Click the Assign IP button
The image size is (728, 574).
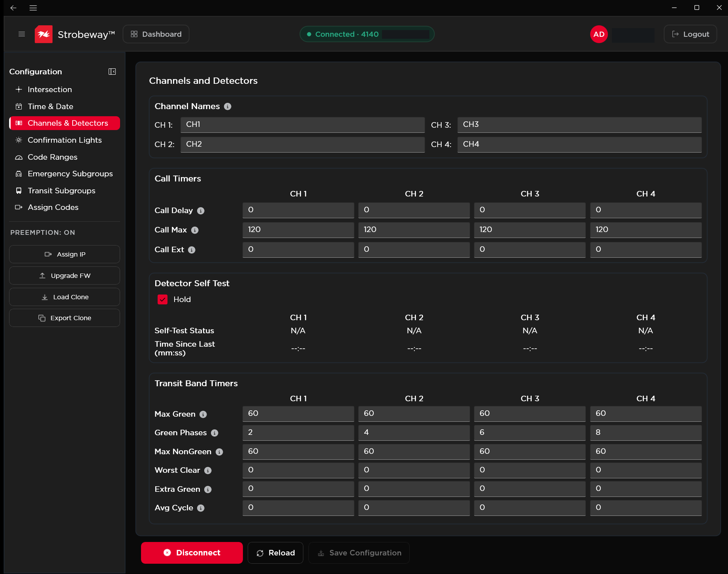64,254
